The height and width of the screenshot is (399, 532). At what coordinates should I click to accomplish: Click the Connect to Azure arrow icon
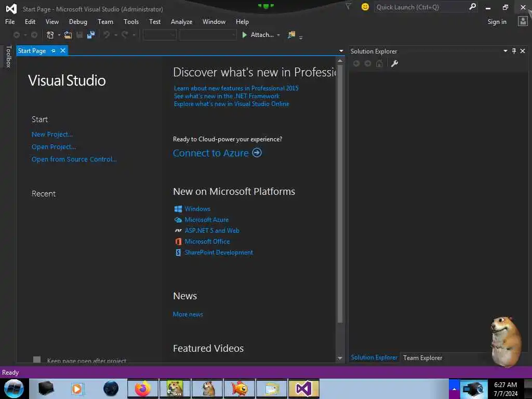(x=257, y=153)
